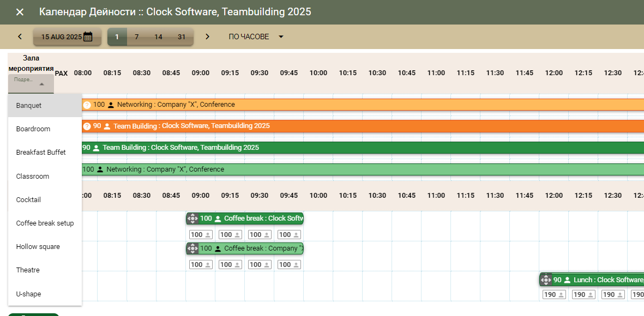The width and height of the screenshot is (644, 316).
Task: Collapse the room setup dropdown arrow
Action: tap(41, 84)
